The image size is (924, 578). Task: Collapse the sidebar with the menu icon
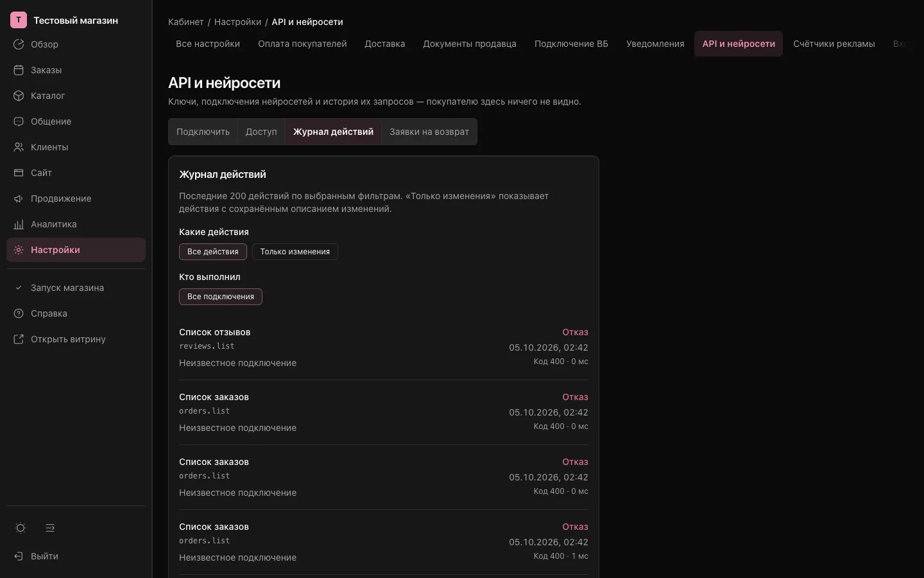(50, 528)
